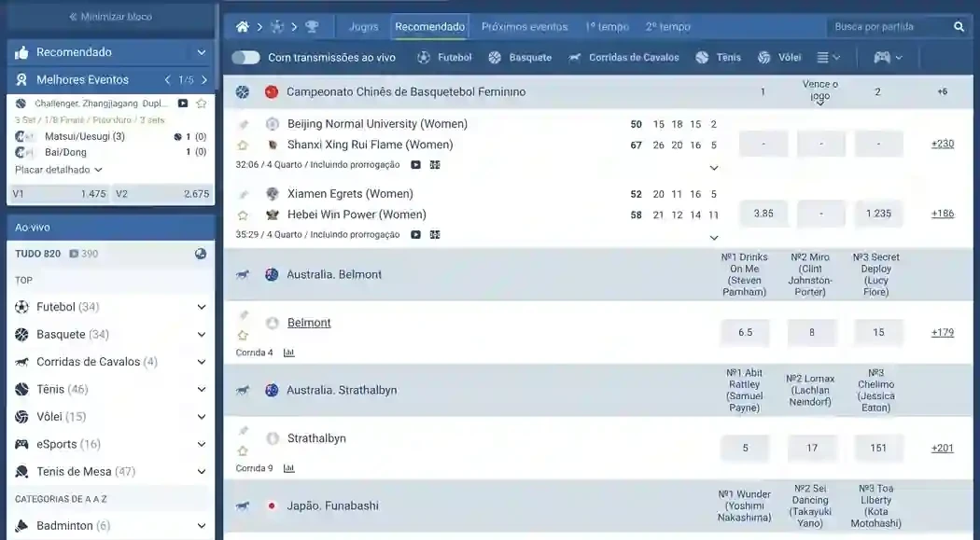Favorite the Beijing Normal University match star

click(x=243, y=145)
